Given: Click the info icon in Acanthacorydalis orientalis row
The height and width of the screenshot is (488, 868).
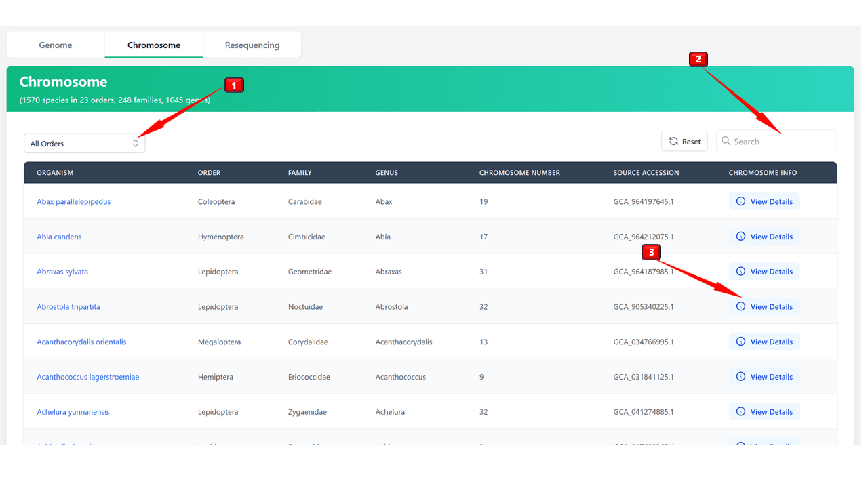Looking at the screenshot, I should click(741, 342).
